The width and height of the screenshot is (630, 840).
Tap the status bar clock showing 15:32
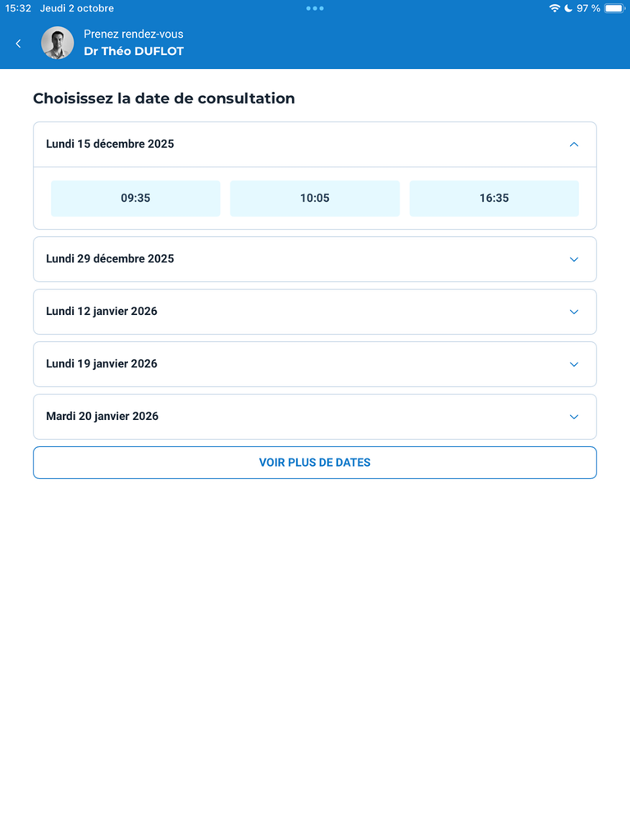(18, 8)
